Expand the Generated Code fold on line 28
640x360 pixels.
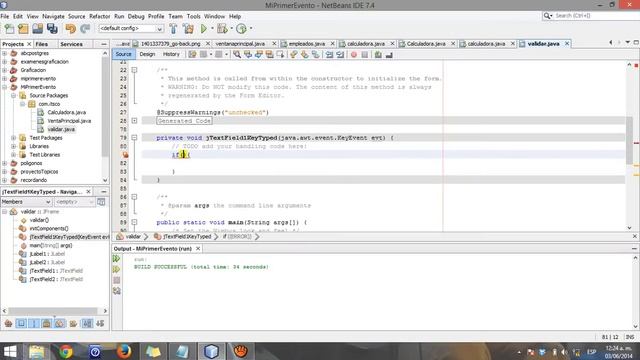(x=134, y=120)
